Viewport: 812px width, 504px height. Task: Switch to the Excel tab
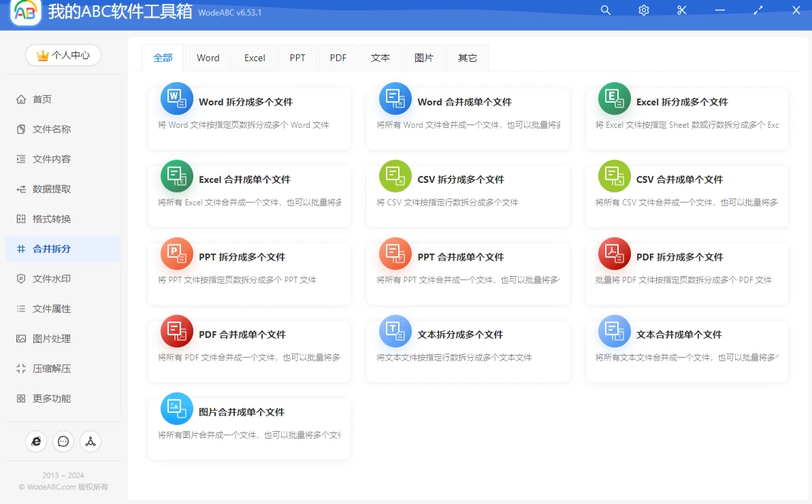255,58
